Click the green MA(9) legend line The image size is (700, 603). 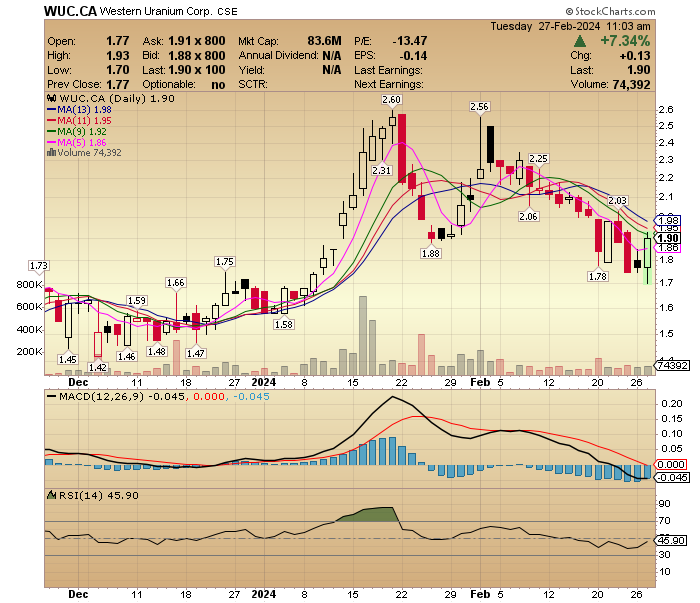pyautogui.click(x=51, y=132)
